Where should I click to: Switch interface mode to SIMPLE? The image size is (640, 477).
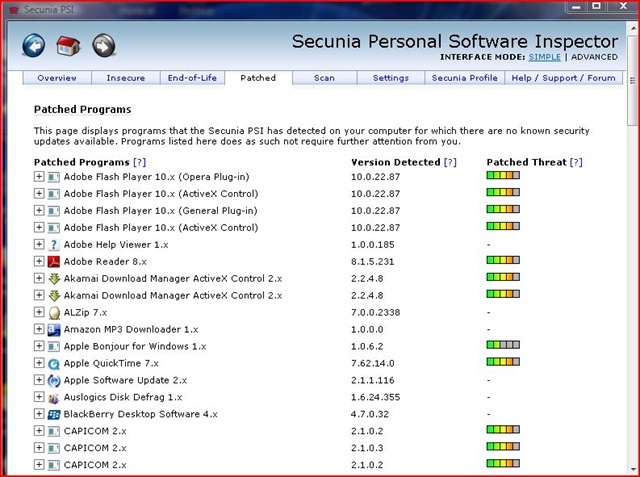(544, 57)
